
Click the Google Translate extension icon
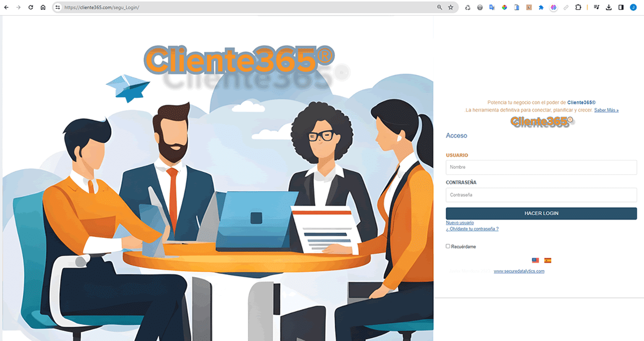coord(492,8)
